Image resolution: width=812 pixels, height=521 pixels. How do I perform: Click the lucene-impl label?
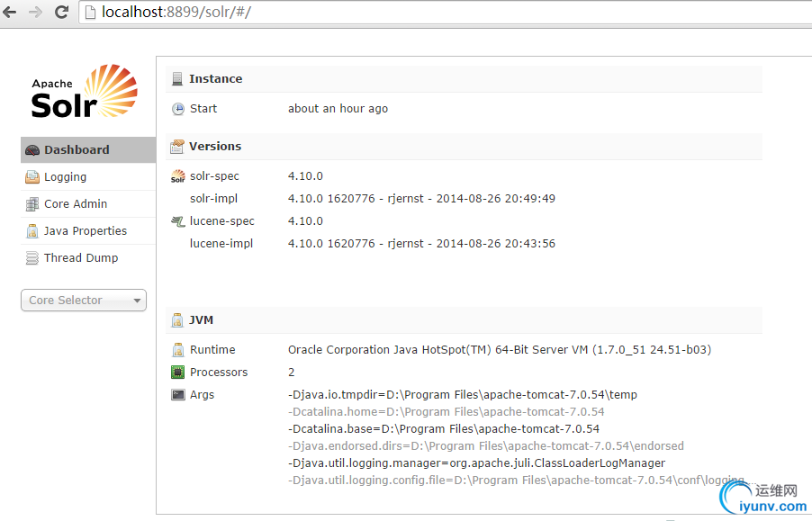click(221, 244)
